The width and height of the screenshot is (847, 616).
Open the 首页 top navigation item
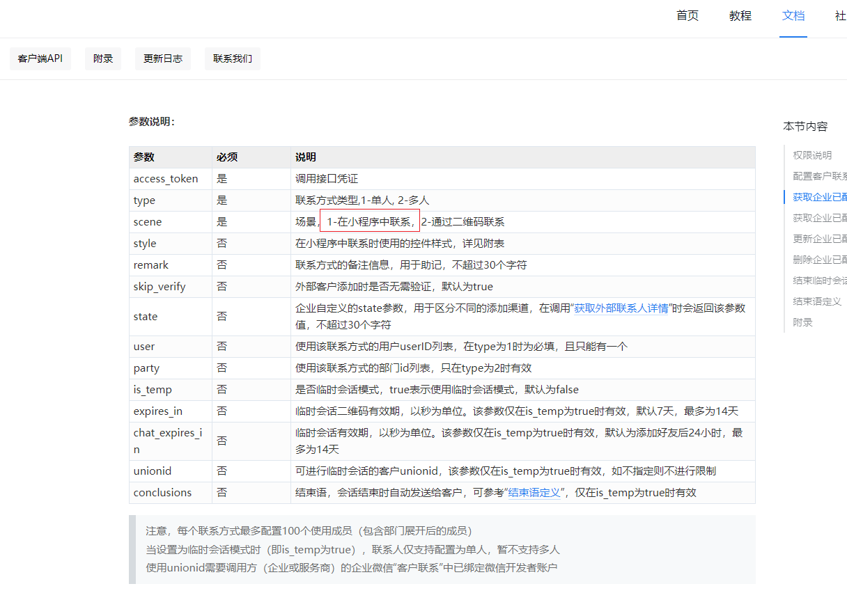tap(687, 15)
